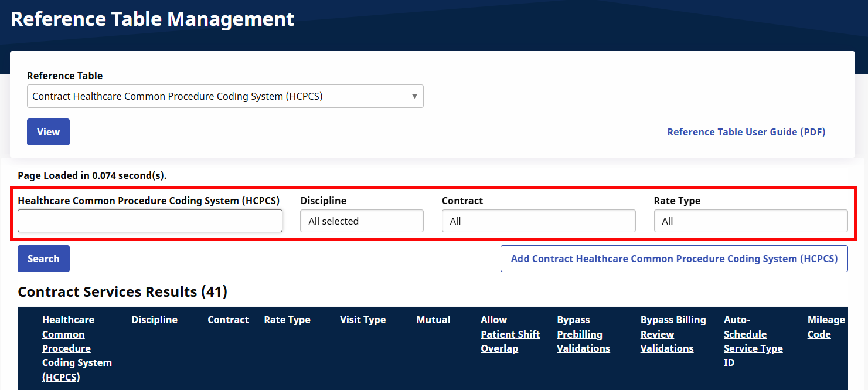Viewport: 868px width, 390px height.
Task: Open the Reference Table User Guide PDF
Action: tap(746, 132)
